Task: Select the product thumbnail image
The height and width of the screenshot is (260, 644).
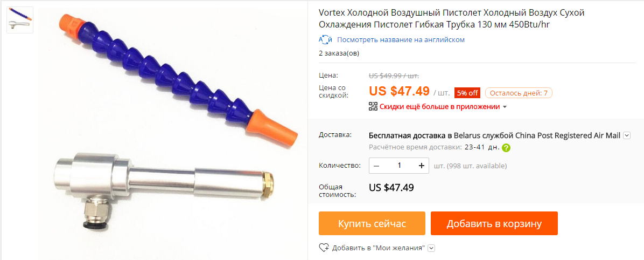Action: click(x=20, y=20)
